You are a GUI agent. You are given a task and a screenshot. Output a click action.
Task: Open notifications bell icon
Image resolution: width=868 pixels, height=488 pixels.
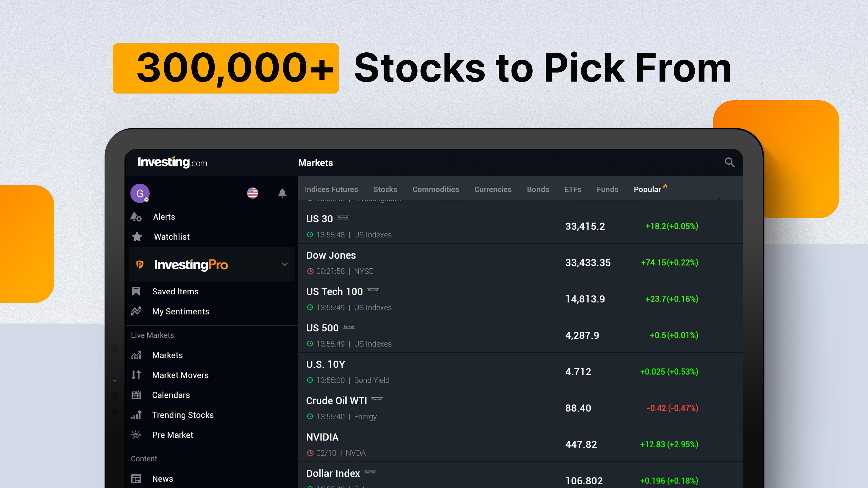pos(282,193)
